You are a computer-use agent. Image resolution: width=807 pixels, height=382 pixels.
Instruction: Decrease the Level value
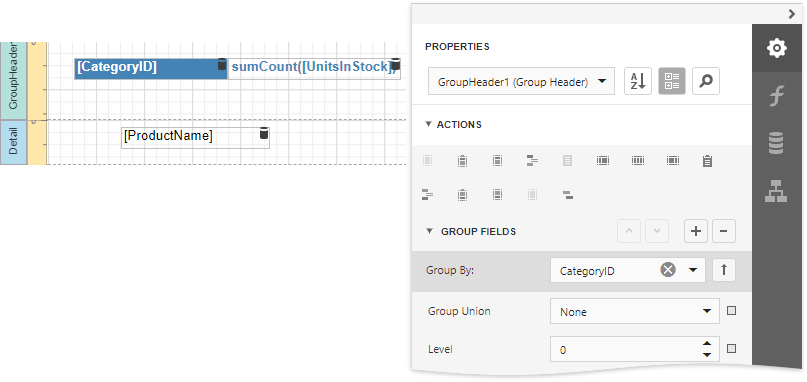[707, 355]
